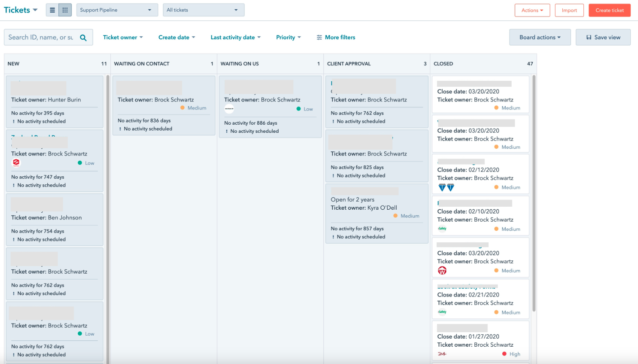Click company logo on 747 days ticket
Screen dimensions: 638x364
point(16,163)
